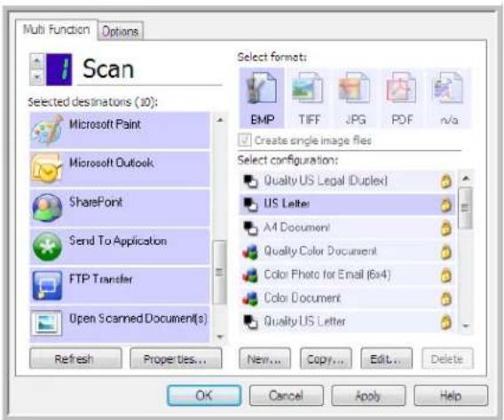The height and width of the screenshot is (420, 504).
Task: Choose the SharePoint destination icon
Action: pos(47,208)
